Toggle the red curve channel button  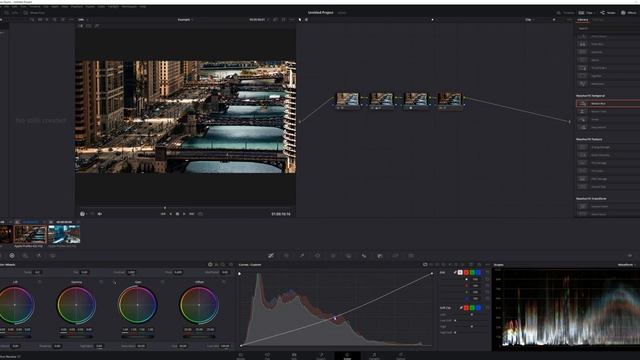pos(466,272)
